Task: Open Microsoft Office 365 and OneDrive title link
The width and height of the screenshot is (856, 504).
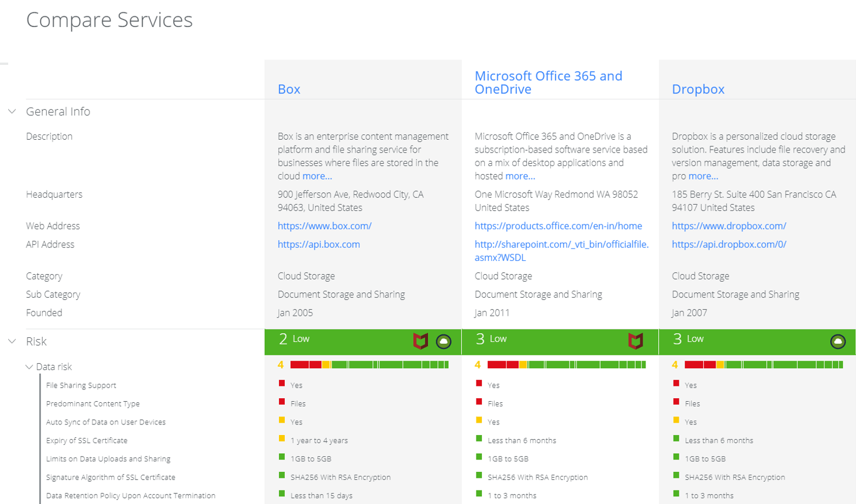Action: 548,82
